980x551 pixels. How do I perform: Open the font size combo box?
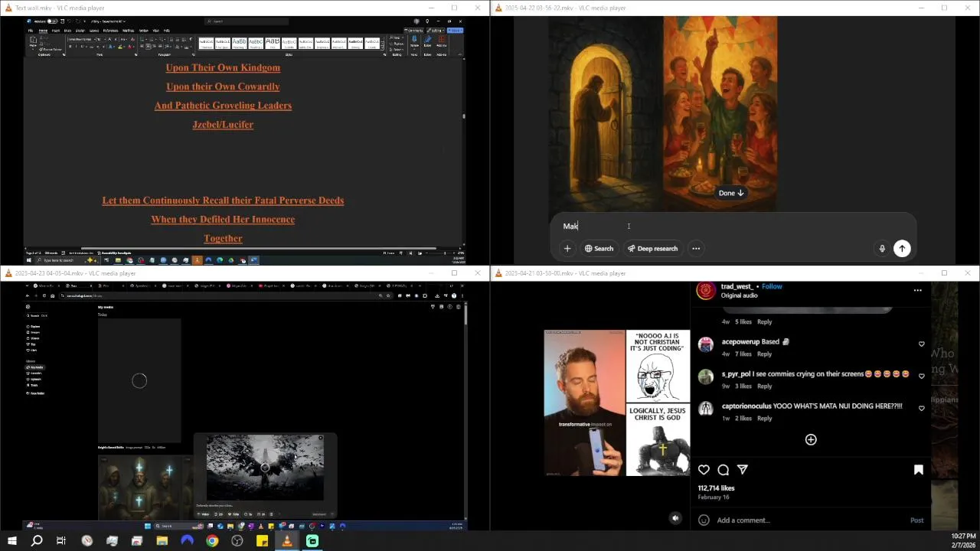click(100, 39)
